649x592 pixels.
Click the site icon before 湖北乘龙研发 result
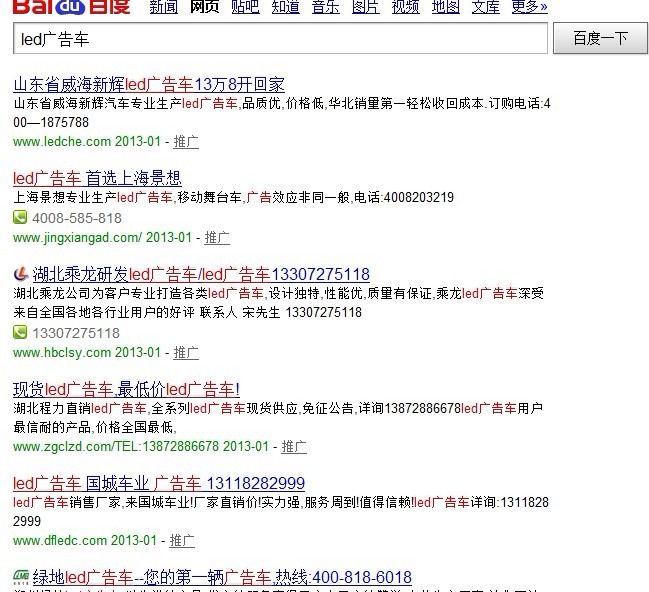pyautogui.click(x=20, y=274)
